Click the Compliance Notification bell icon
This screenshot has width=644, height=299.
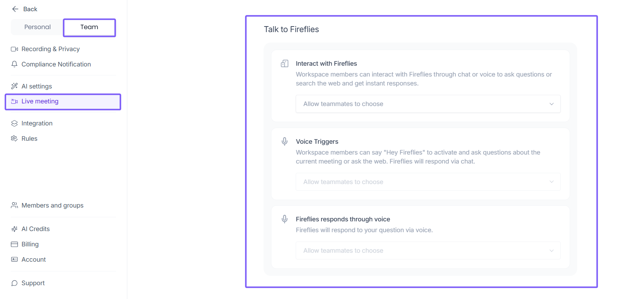[15, 64]
